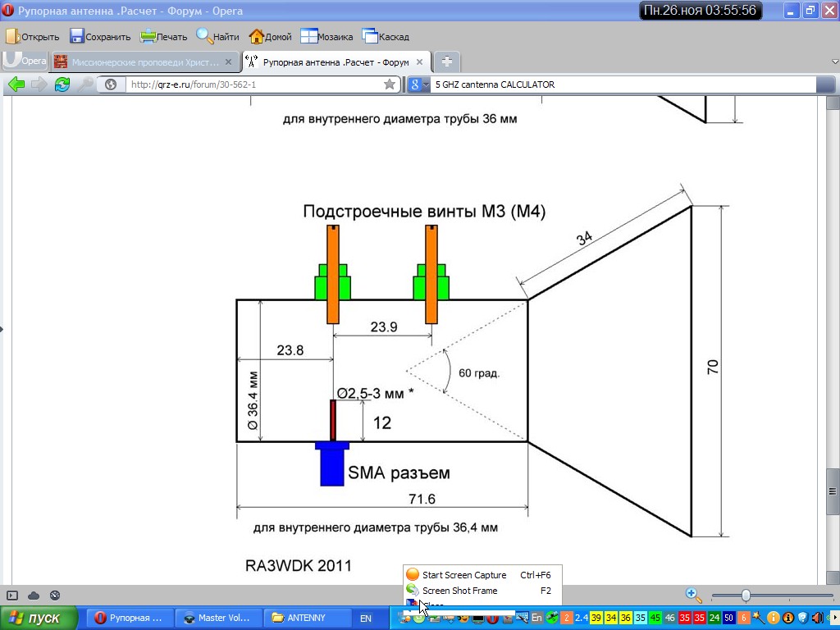The image size is (840, 630).
Task: Click the green 45 tray indicator
Action: 655,618
